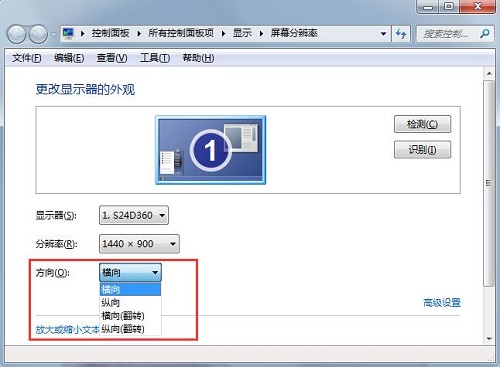Click the refresh icon beside address bar
Viewport: 500px width, 367px height.
[x=401, y=34]
